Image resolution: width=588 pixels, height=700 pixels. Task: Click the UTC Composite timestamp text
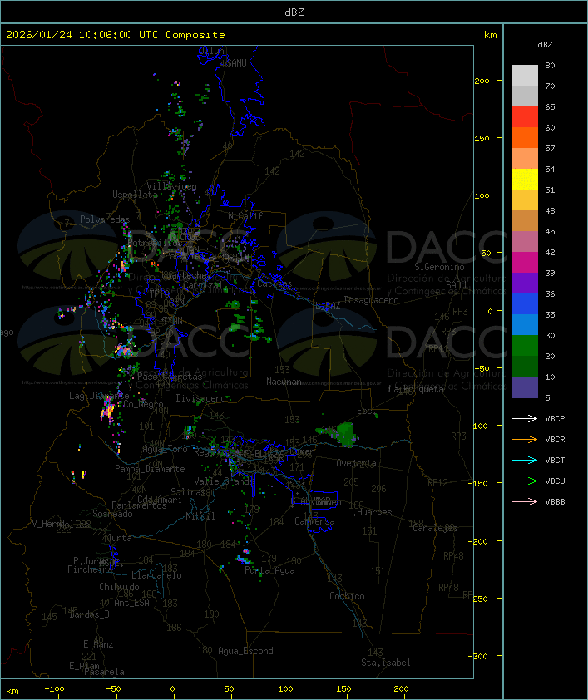115,35
